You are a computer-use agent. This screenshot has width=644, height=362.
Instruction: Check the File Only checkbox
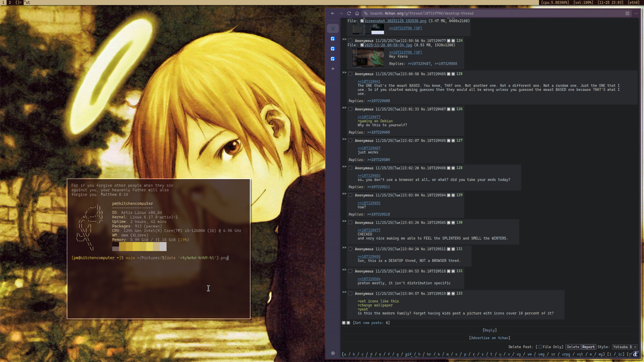540,347
